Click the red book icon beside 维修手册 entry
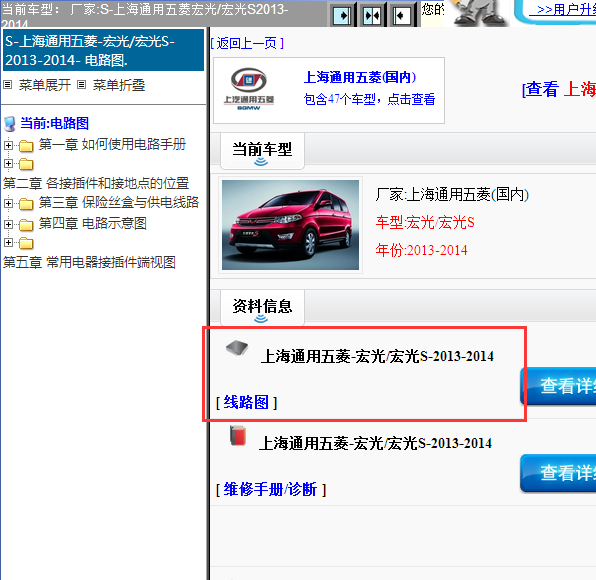 (x=238, y=436)
